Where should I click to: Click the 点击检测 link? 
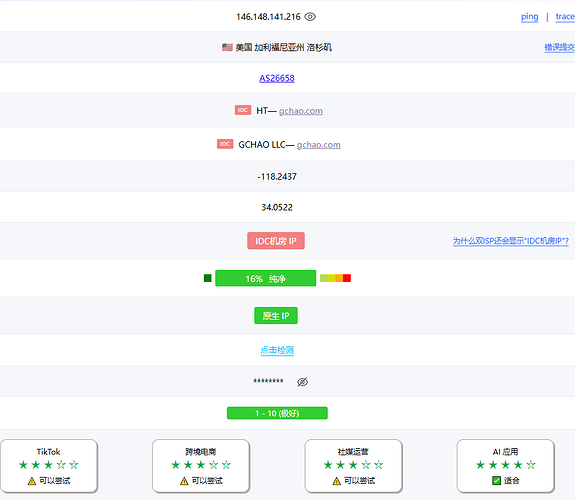[x=277, y=350]
